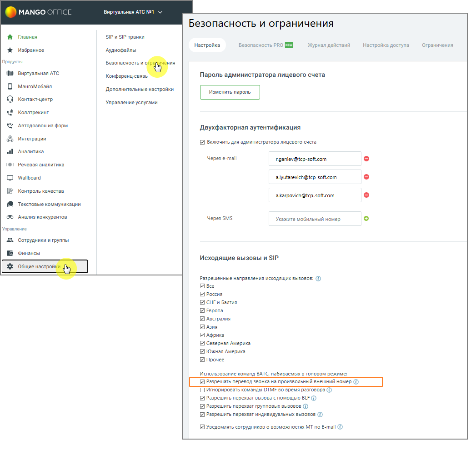The image size is (476, 450).
Task: Toggle Разрешить перехват групповых вызовов
Action: pyautogui.click(x=202, y=407)
